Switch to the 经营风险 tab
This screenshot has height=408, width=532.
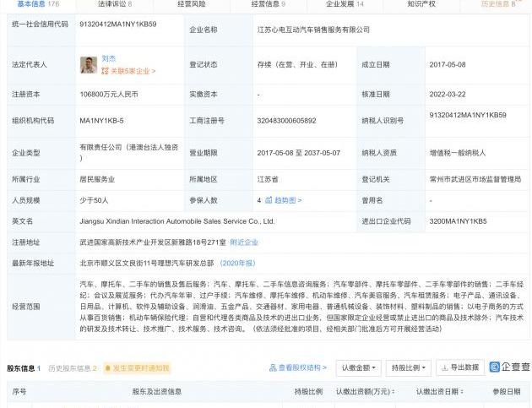click(192, 4)
